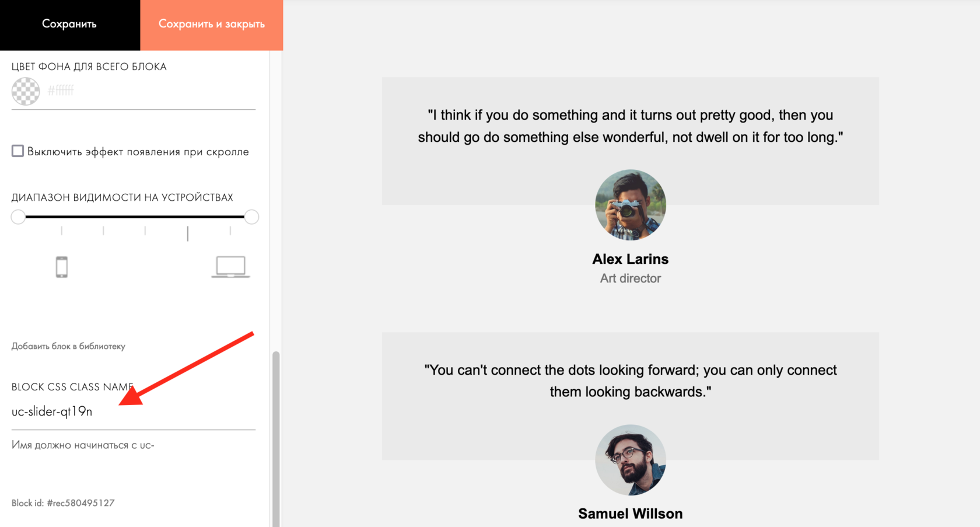This screenshot has height=527, width=980.
Task: Click the Samuel Willson name text
Action: coord(630,514)
